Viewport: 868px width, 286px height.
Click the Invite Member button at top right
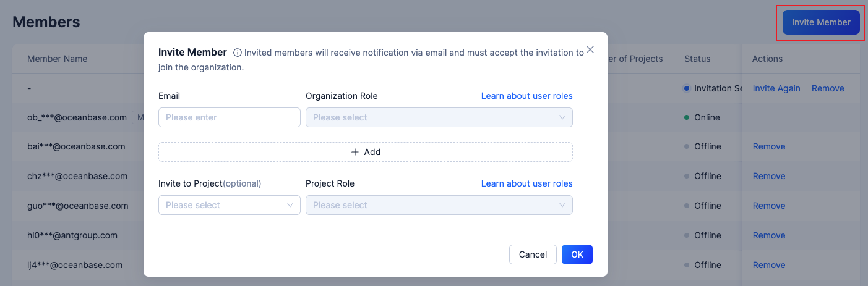click(x=821, y=22)
